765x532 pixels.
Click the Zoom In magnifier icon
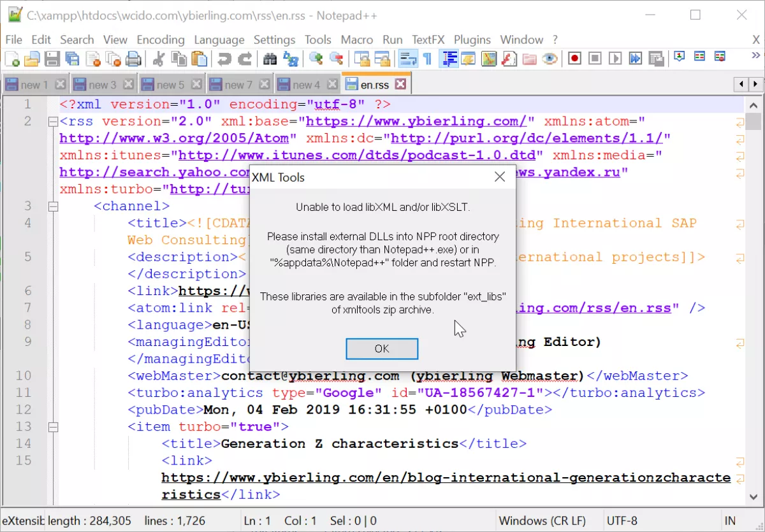pos(316,59)
